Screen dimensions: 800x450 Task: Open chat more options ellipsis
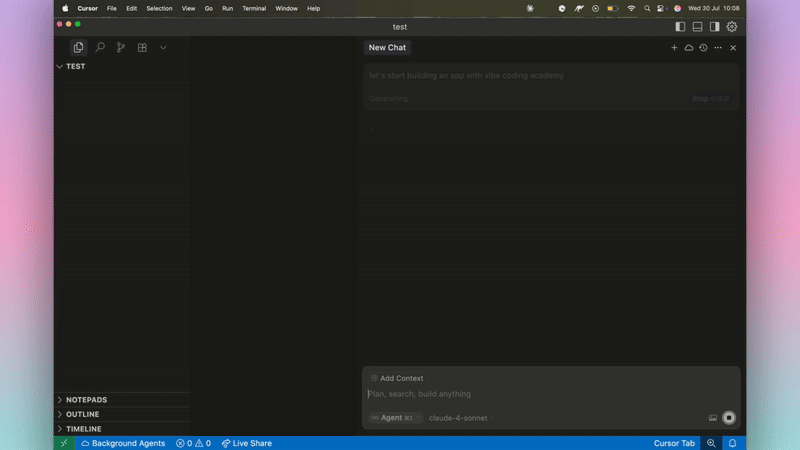718,47
